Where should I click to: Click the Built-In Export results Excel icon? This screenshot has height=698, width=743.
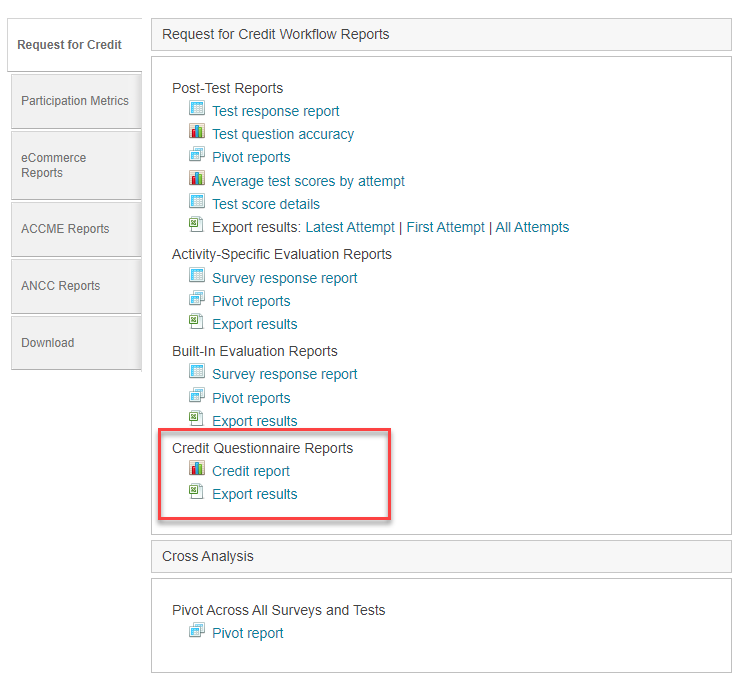[x=196, y=418]
